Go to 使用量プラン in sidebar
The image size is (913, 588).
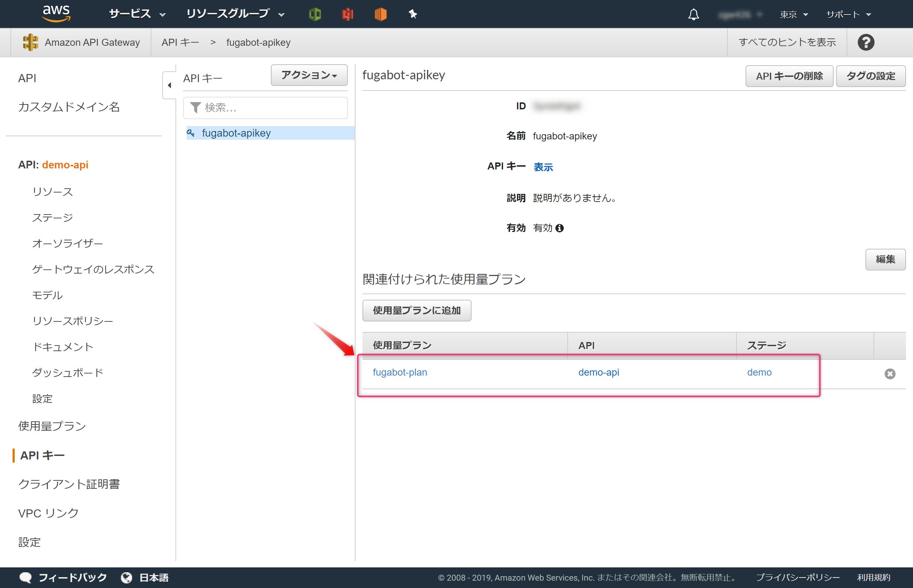click(x=52, y=426)
